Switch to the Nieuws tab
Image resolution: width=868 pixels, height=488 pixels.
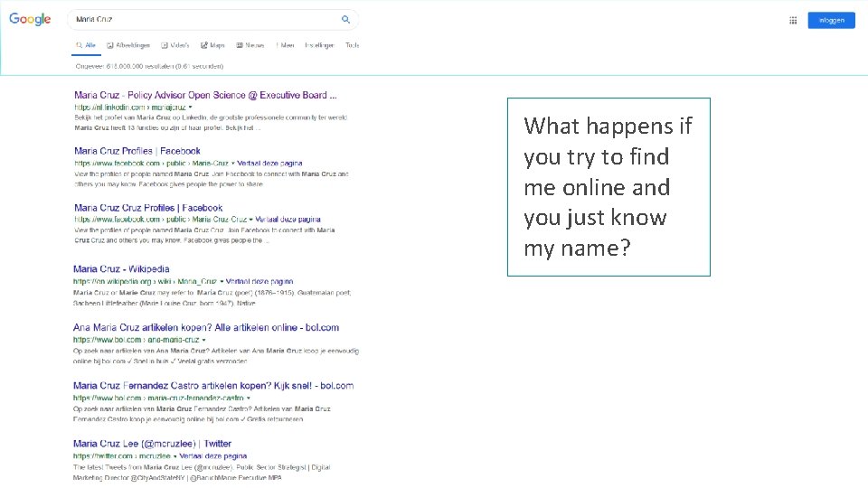point(250,45)
